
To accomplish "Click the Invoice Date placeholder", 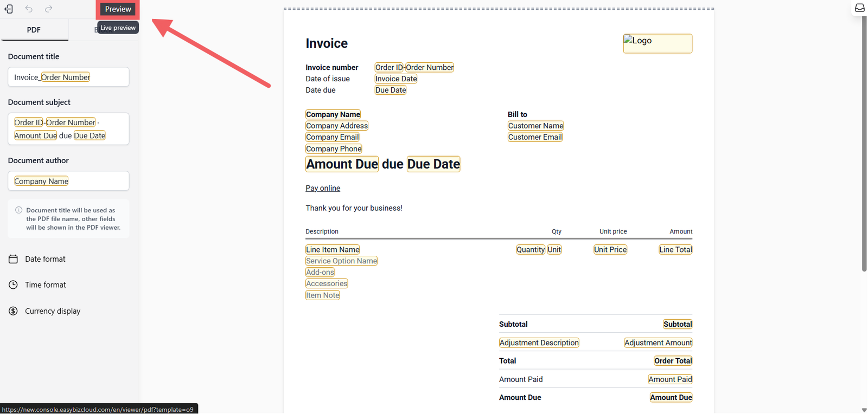I will tap(396, 79).
